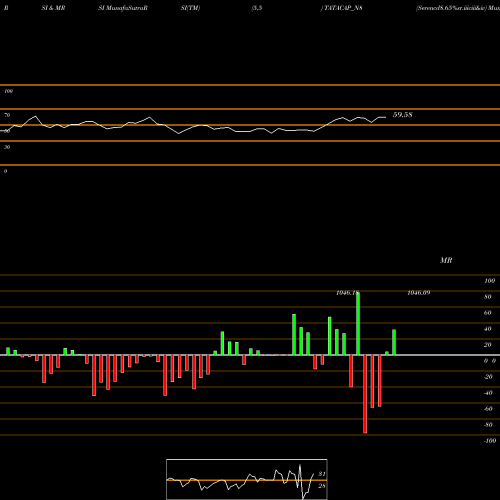Click the -60 label on MR axis

(488, 409)
